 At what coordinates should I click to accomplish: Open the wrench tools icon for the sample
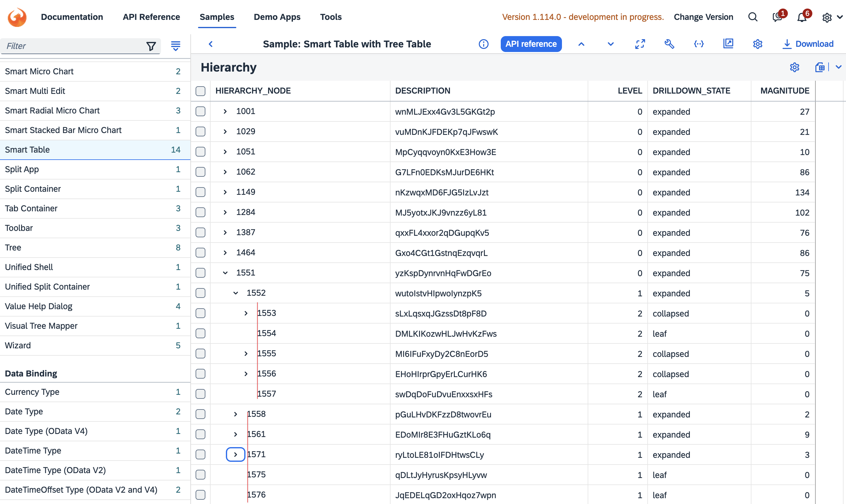click(669, 44)
